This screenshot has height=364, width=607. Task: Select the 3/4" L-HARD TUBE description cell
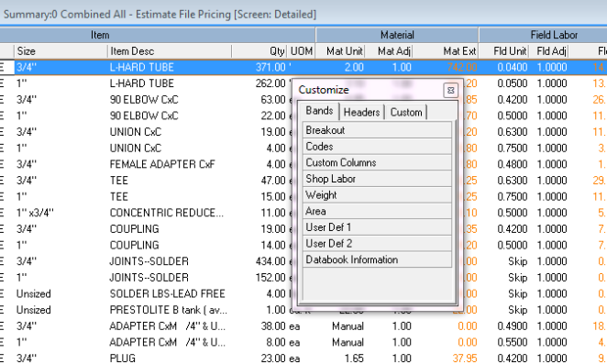point(170,67)
